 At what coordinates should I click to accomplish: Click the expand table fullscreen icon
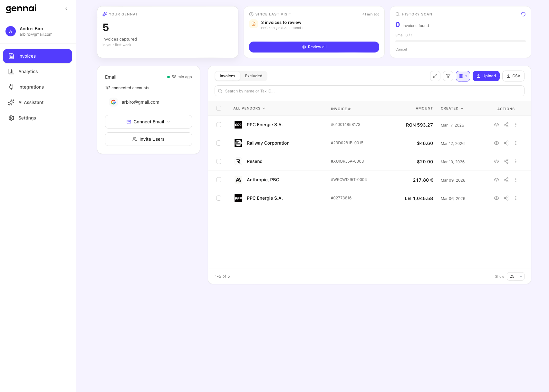pyautogui.click(x=435, y=76)
